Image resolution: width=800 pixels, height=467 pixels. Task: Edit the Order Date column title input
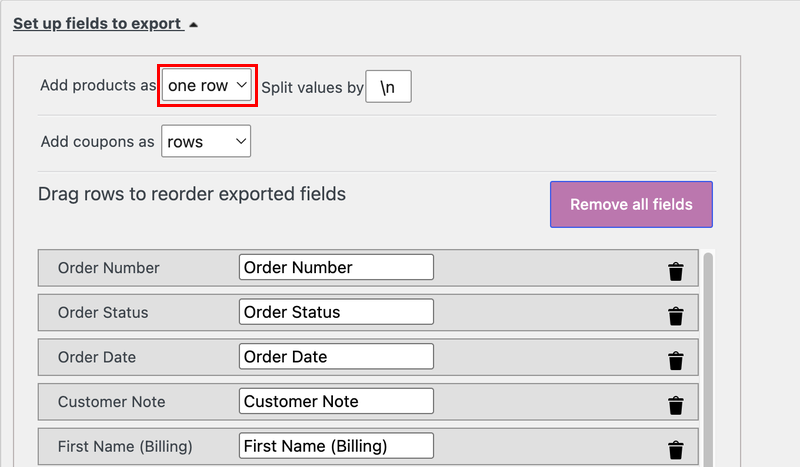point(336,356)
